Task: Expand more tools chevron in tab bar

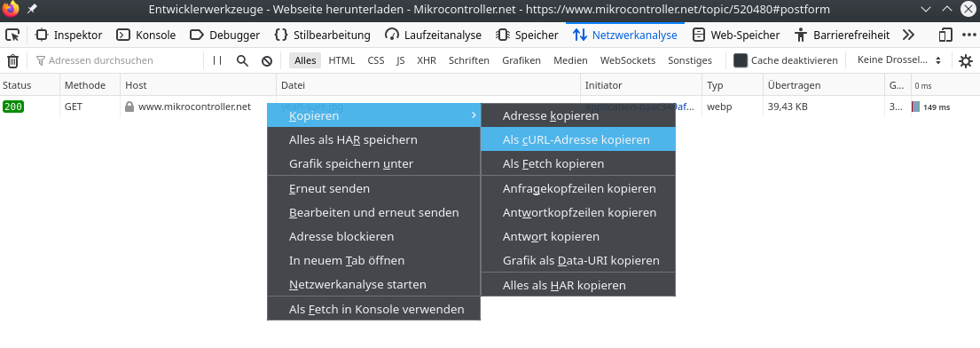Action: point(909,35)
